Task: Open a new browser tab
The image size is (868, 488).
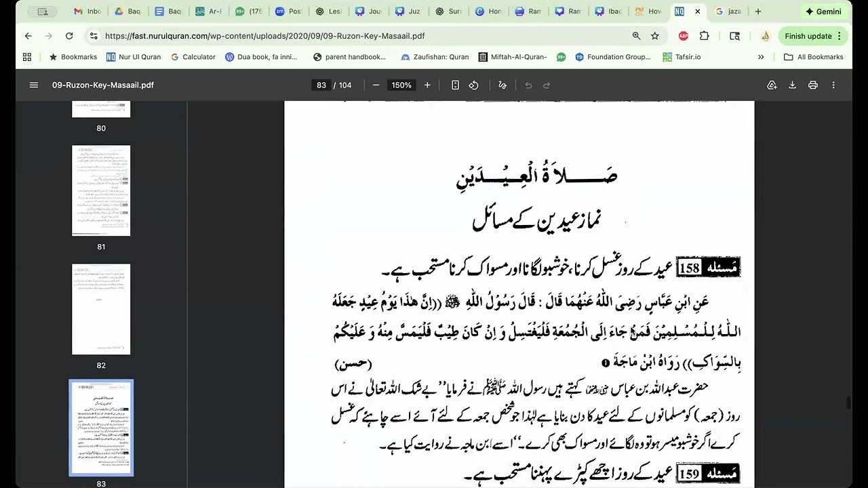Action: coord(757,12)
